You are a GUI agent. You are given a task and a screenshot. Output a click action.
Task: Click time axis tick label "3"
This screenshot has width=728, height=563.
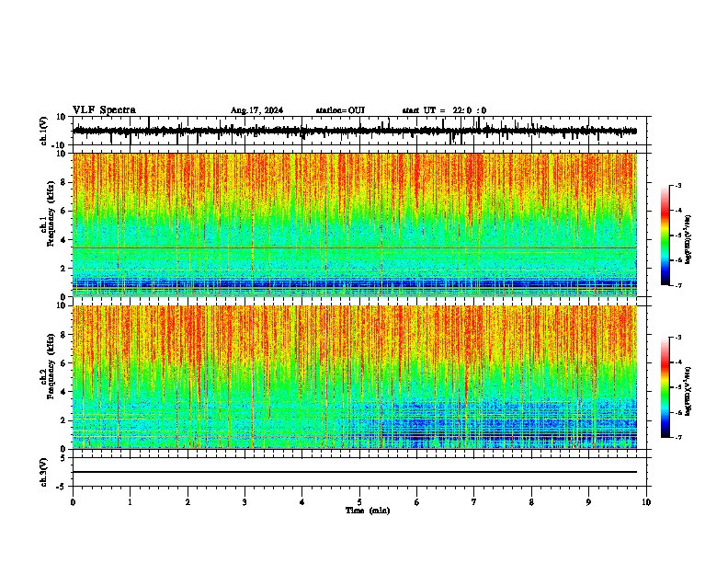[x=245, y=502]
